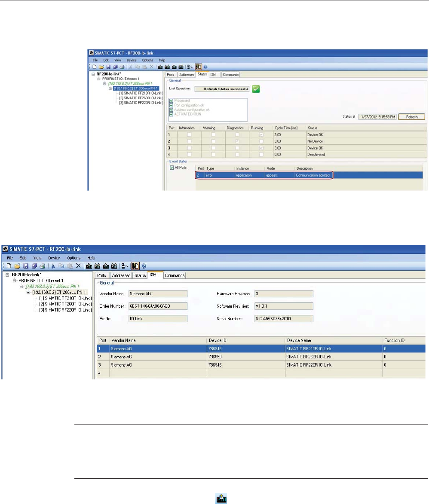Switch to Addresses tab in I&M-tab window
The height and width of the screenshot is (504, 429).
[x=121, y=275]
